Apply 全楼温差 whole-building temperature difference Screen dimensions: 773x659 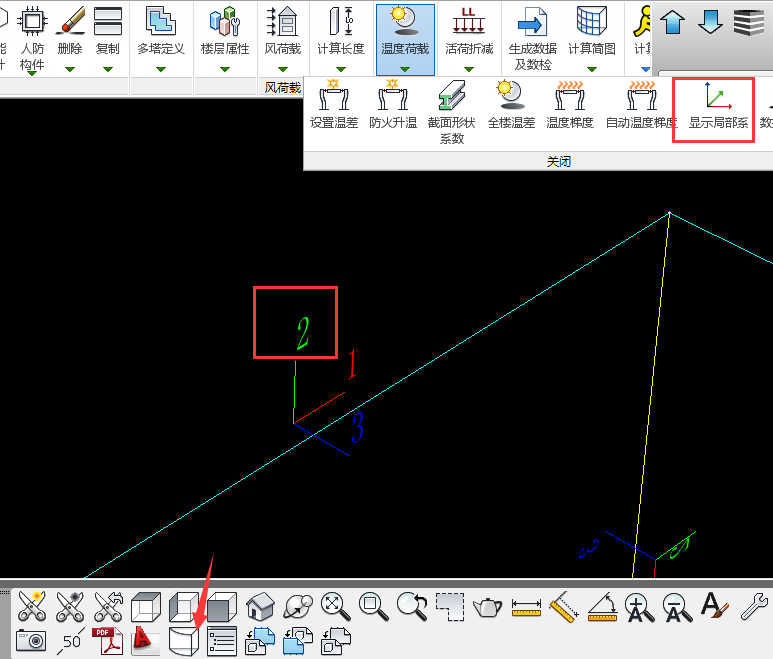[x=511, y=104]
